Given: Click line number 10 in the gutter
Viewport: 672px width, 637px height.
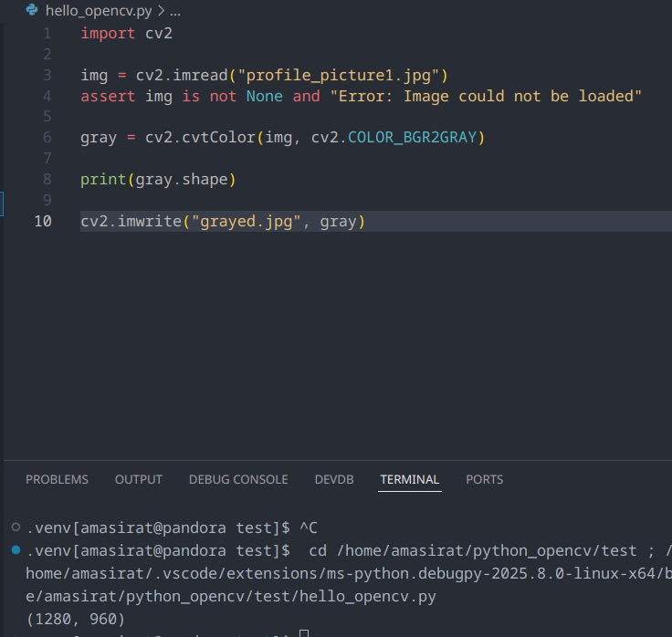Looking at the screenshot, I should (x=43, y=222).
